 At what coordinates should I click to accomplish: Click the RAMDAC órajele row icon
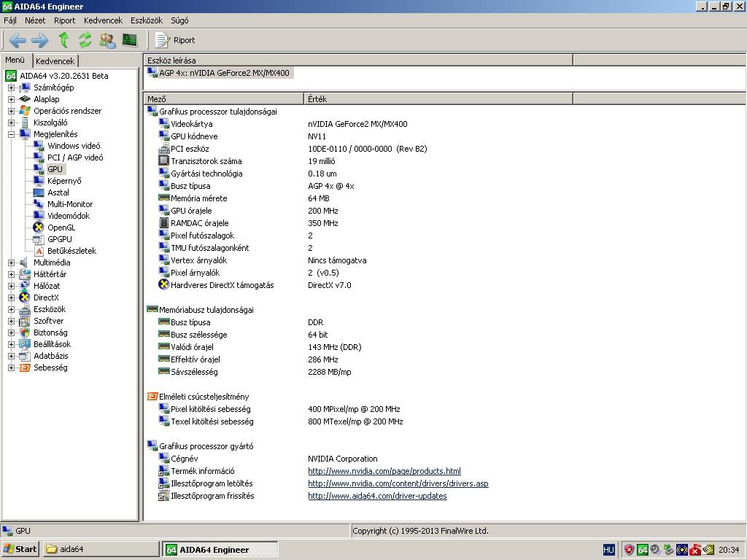pyautogui.click(x=163, y=223)
